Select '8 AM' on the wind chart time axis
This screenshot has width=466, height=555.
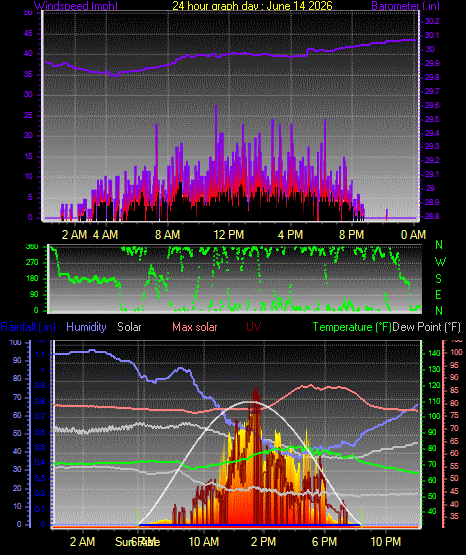coord(167,235)
